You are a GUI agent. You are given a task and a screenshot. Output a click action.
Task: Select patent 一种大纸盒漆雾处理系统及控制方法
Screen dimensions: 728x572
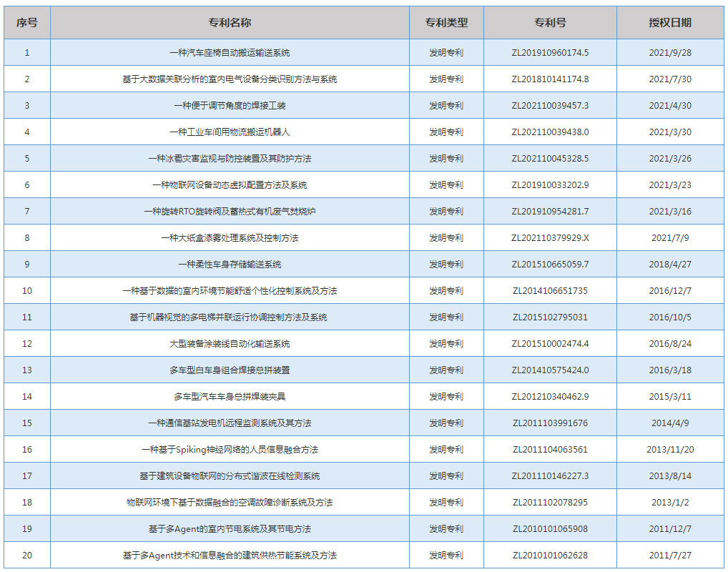tap(230, 238)
